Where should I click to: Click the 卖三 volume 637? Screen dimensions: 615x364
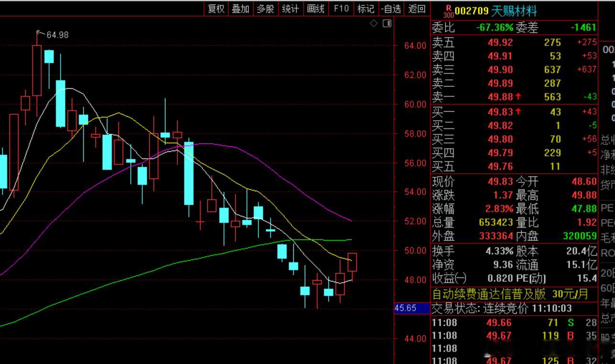(552, 69)
